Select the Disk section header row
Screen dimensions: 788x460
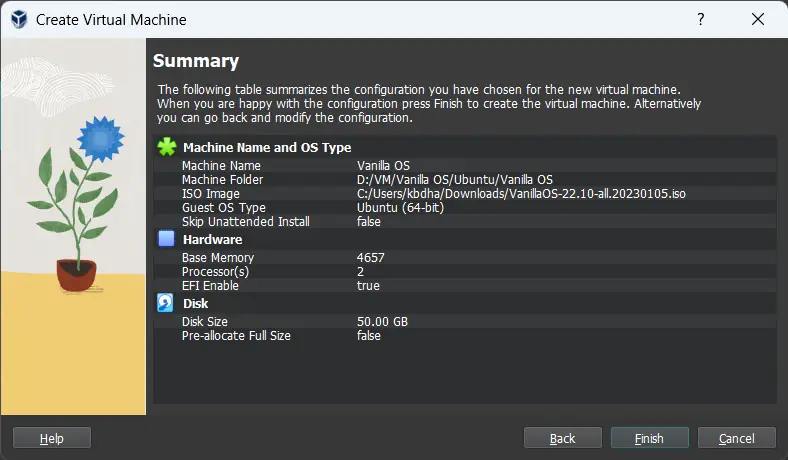(x=465, y=304)
